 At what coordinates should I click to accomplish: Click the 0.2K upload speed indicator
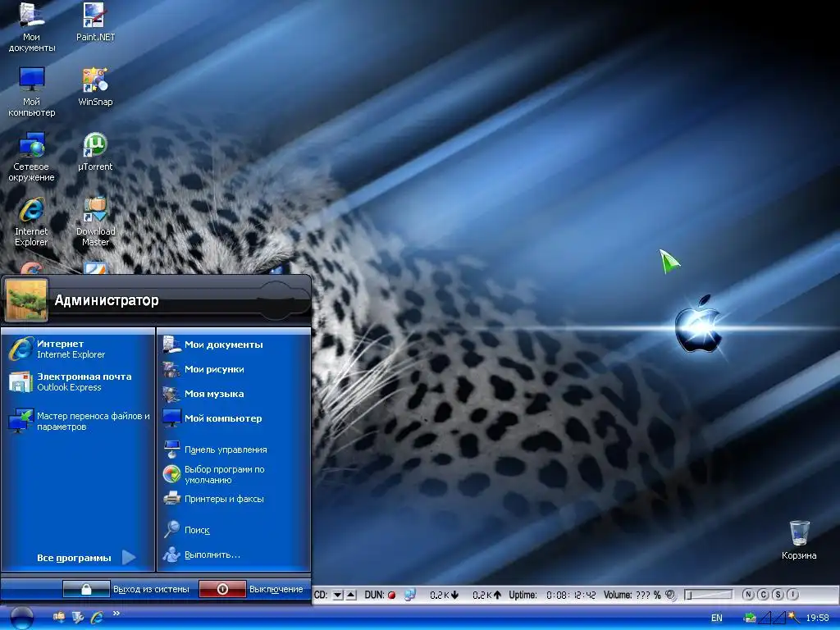[x=487, y=595]
